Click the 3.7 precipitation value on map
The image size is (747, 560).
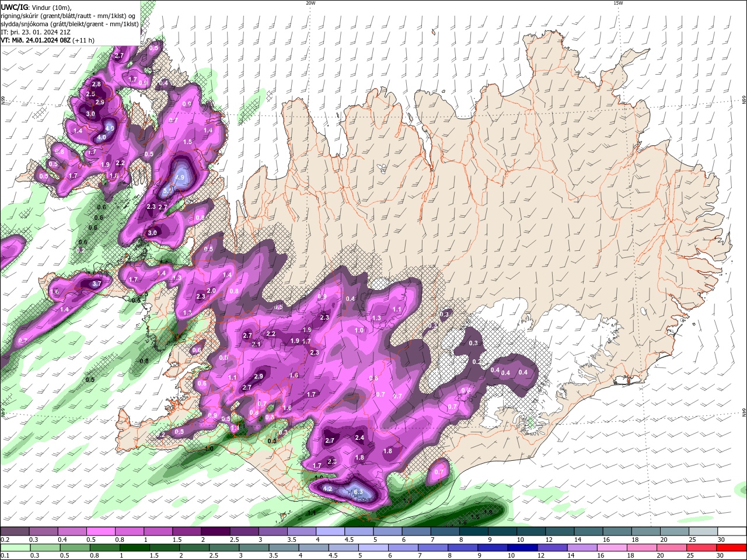97,284
